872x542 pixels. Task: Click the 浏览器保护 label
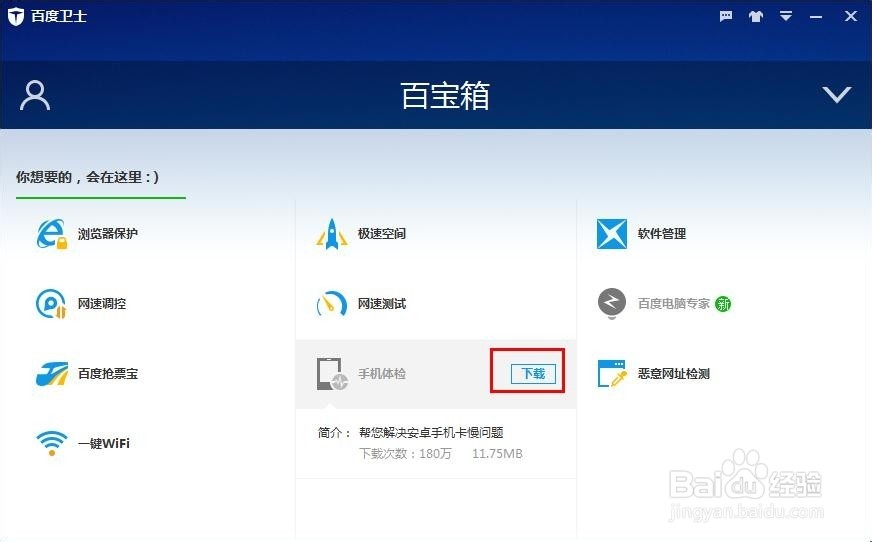coord(107,234)
